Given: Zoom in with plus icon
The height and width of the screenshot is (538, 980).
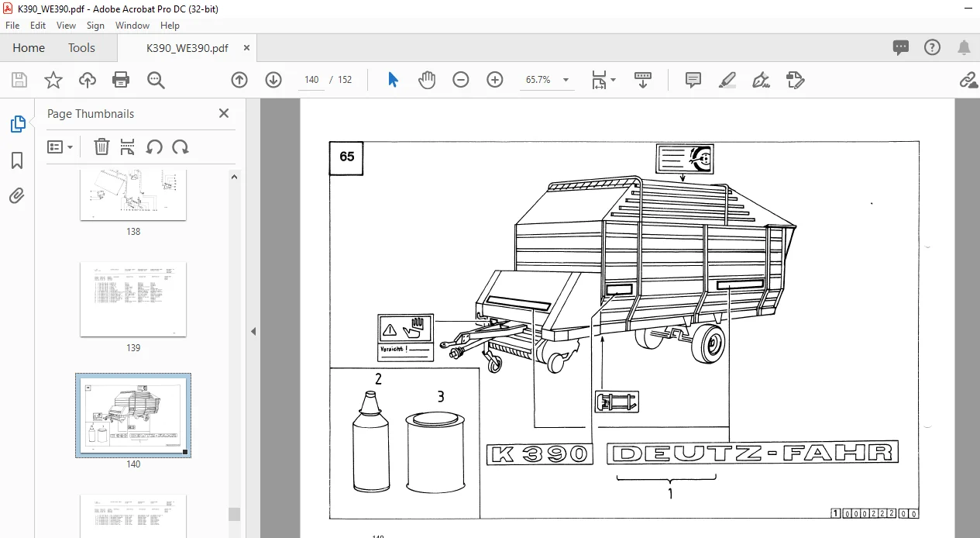Looking at the screenshot, I should coord(495,80).
